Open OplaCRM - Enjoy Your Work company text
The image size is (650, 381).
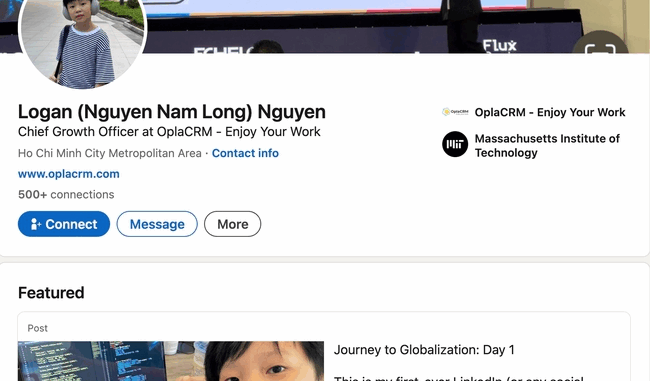point(550,112)
